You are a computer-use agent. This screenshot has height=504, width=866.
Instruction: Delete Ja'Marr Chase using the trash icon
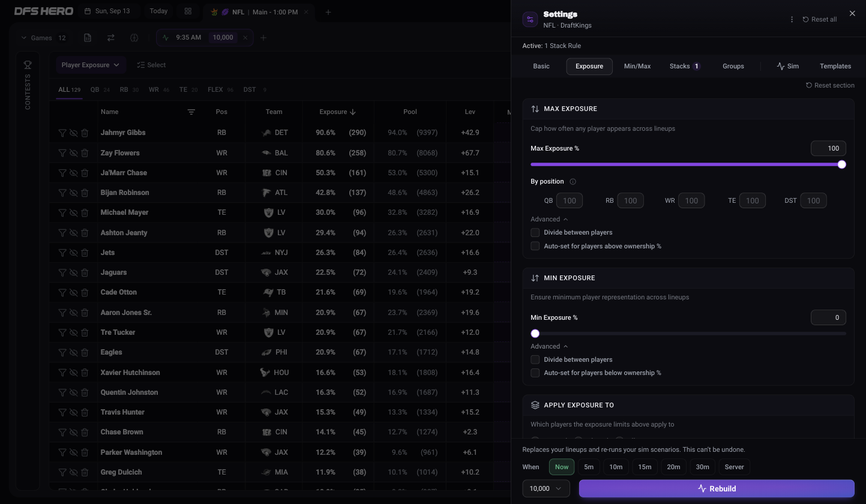point(85,173)
